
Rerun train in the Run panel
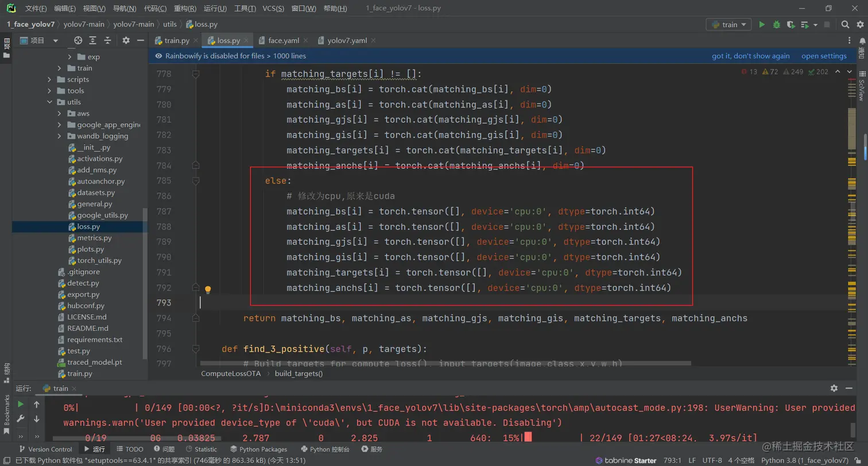click(21, 405)
